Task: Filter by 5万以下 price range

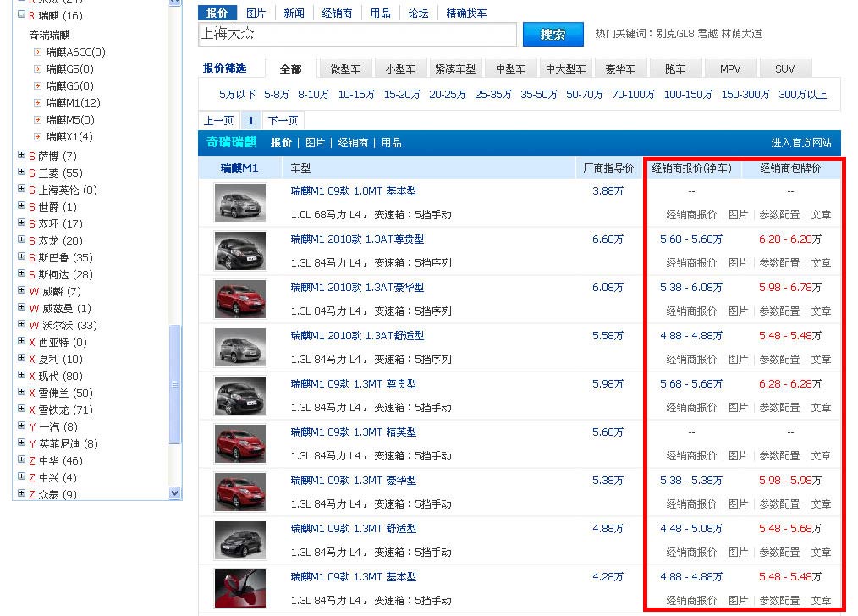Action: tap(237, 95)
